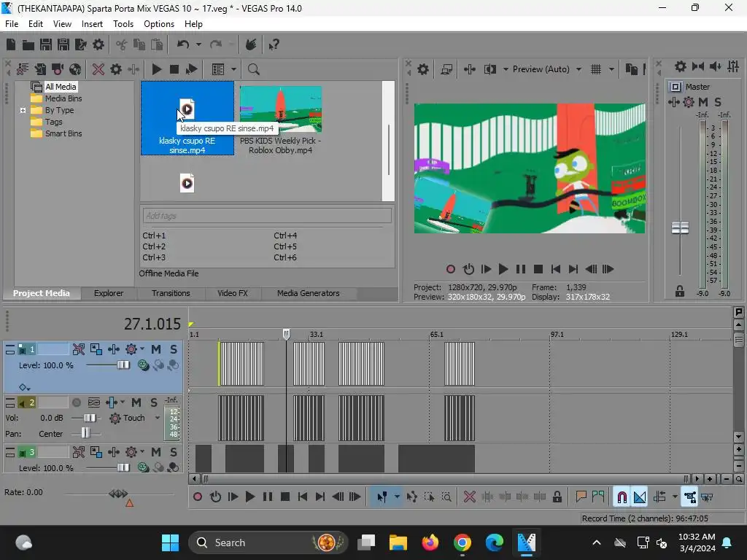Screen dimensions: 747x560
Task: Solo audio track 2
Action: pyautogui.click(x=153, y=402)
